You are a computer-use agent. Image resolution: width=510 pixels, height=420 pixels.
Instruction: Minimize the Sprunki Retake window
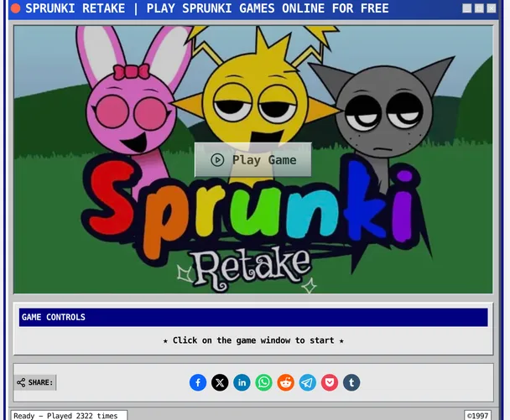(x=467, y=8)
